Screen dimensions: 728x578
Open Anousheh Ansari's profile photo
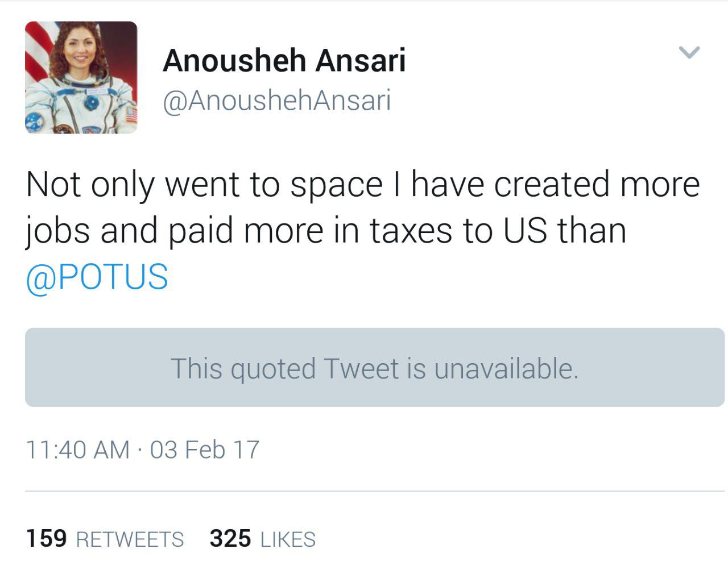[81, 77]
